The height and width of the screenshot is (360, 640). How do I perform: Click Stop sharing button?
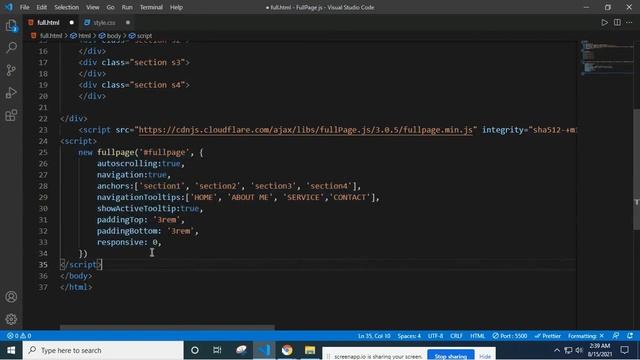(x=451, y=356)
